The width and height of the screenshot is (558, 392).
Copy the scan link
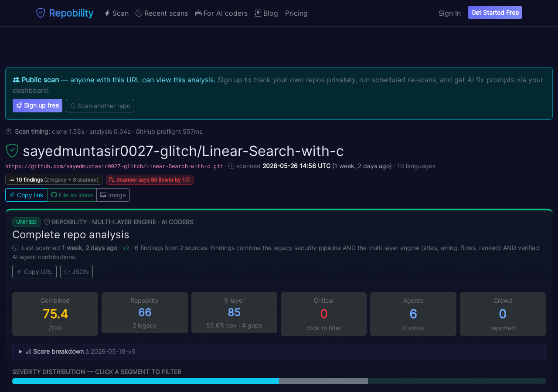[26, 195]
